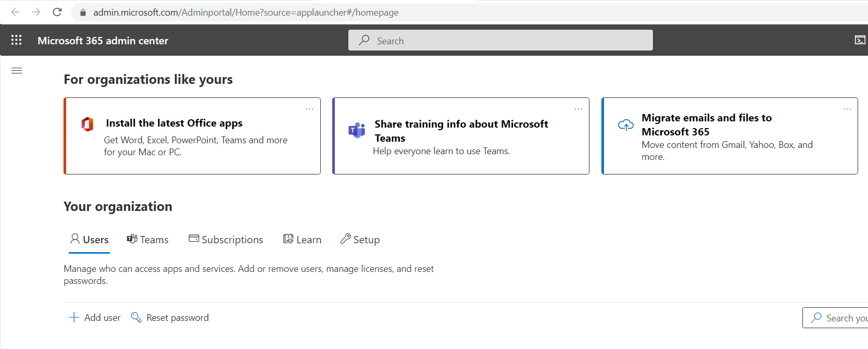
Task: Click the cloud upload migrate icon
Action: pyautogui.click(x=626, y=125)
